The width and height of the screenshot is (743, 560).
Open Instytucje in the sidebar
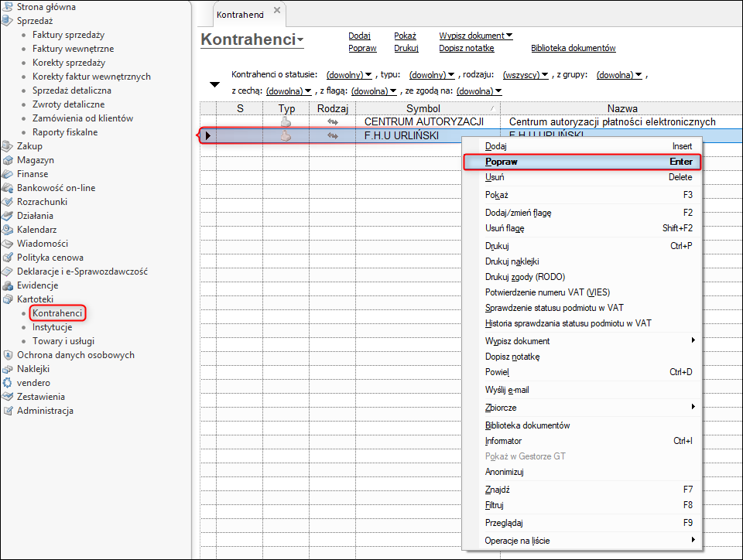point(52,328)
